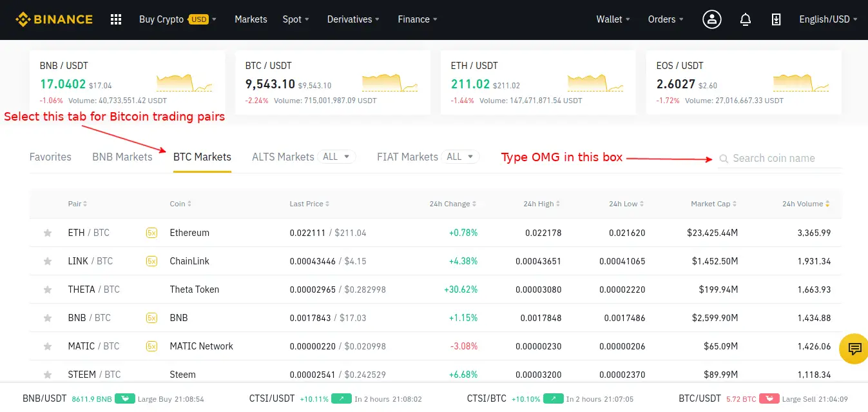This screenshot has width=868, height=412.
Task: Click the search magnifier icon
Action: [x=724, y=159]
